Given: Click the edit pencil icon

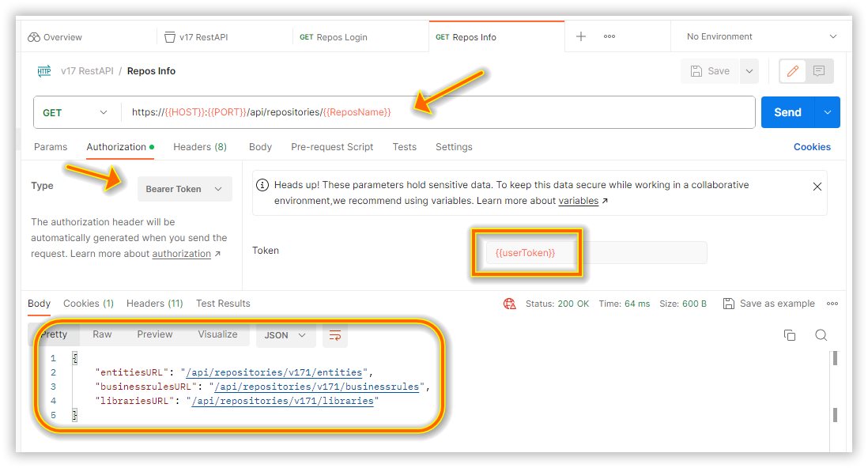Looking at the screenshot, I should click(793, 71).
